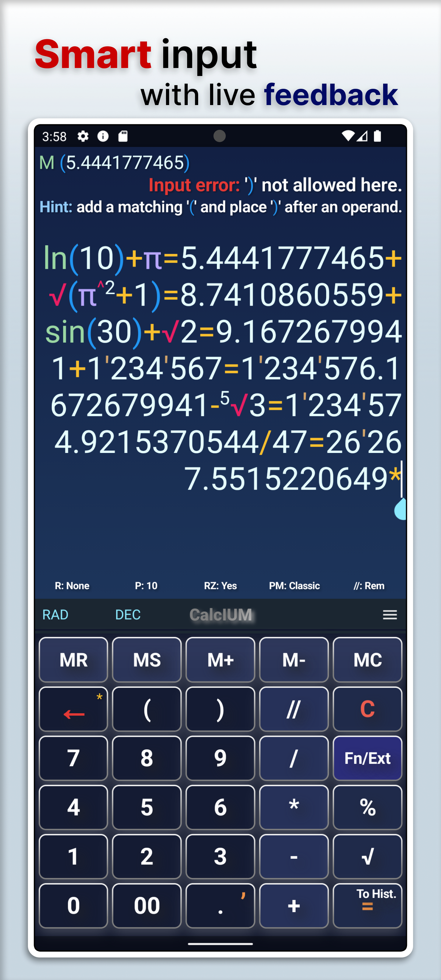This screenshot has height=980, width=441.
Task: Tap the open parenthesis key
Action: click(147, 709)
